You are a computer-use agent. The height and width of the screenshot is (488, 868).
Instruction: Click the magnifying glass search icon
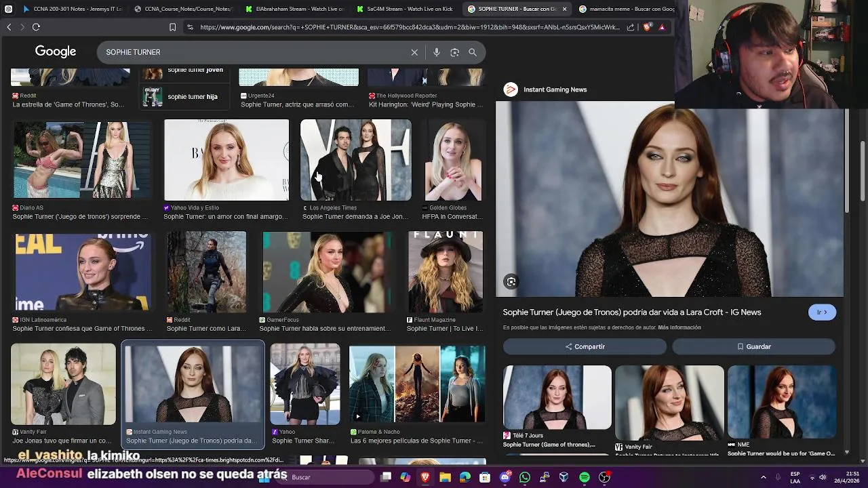(x=473, y=52)
